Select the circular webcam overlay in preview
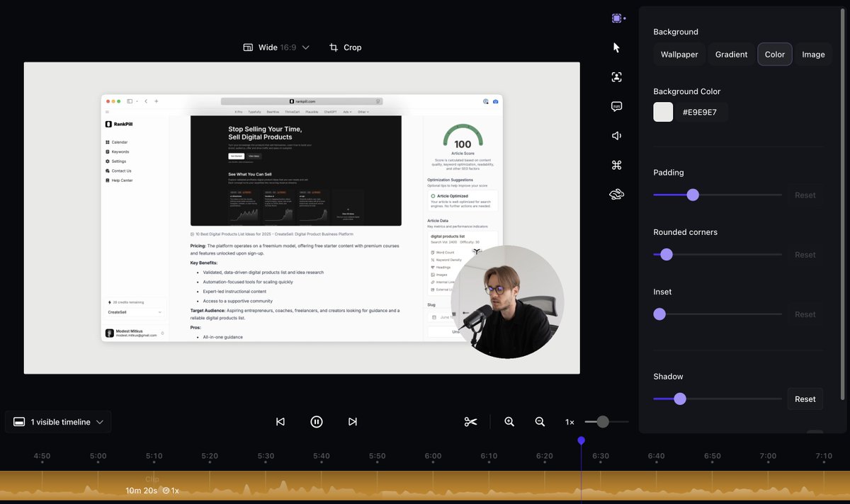The height and width of the screenshot is (504, 850). pyautogui.click(x=507, y=302)
